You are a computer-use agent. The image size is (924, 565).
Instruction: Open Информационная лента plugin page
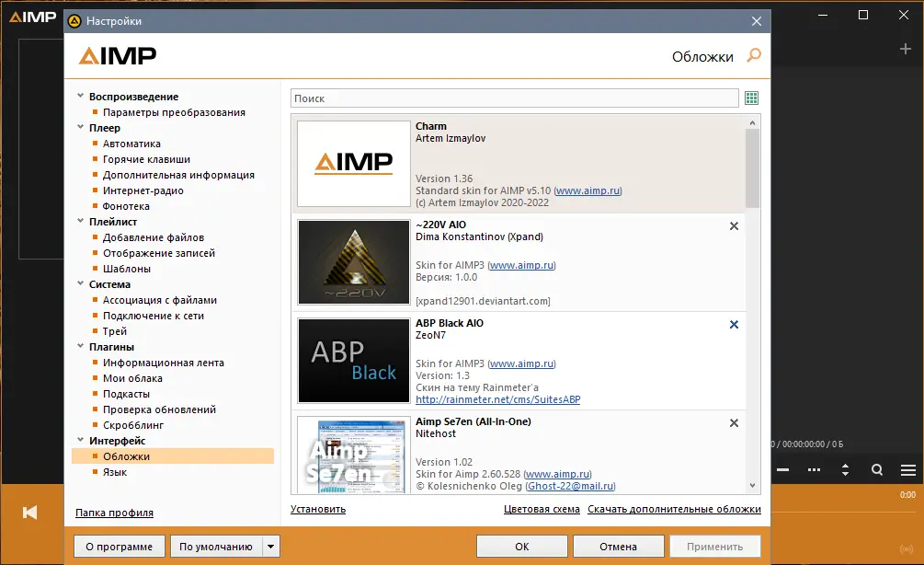[x=164, y=363]
